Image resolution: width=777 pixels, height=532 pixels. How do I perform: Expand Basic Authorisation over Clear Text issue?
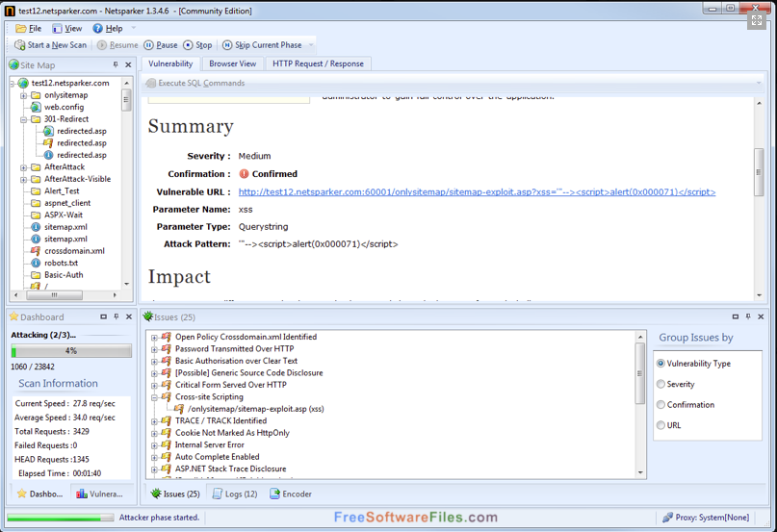pos(154,361)
